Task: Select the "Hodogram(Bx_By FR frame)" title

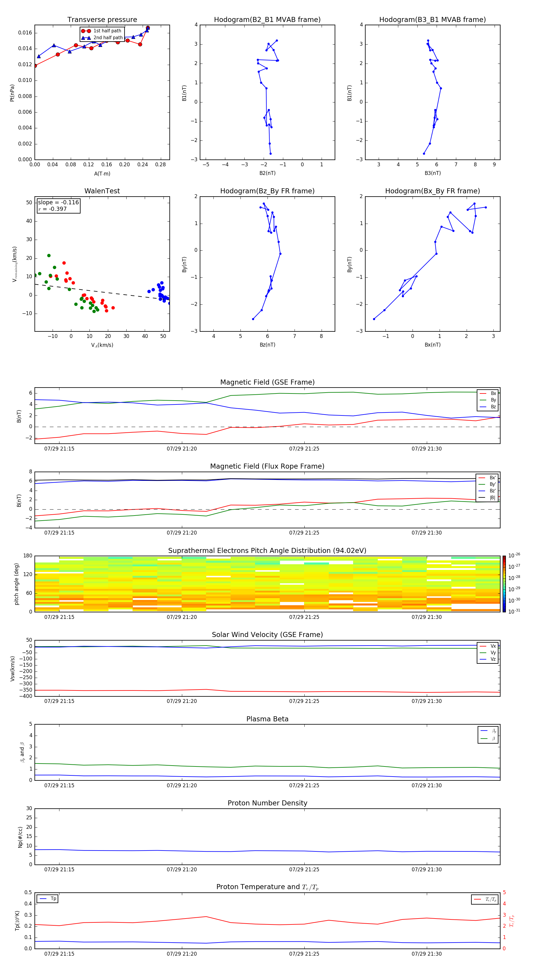Action: [432, 191]
